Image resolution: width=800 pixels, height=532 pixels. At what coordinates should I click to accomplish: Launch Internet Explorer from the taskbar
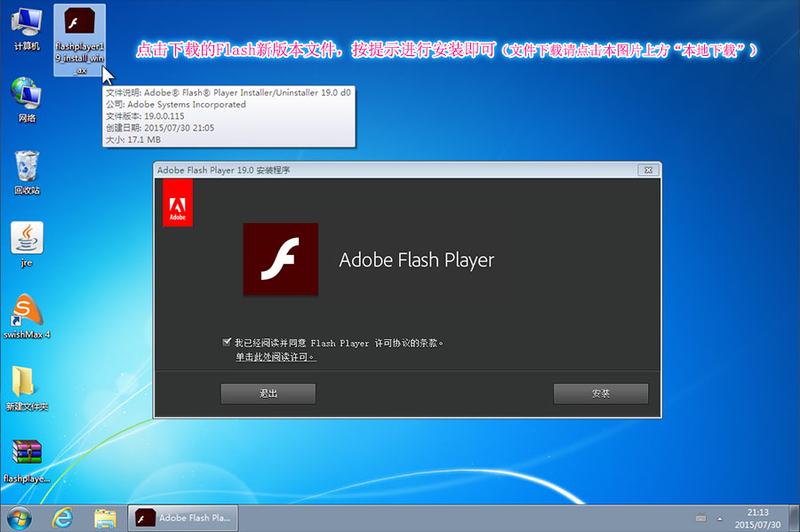click(x=63, y=519)
